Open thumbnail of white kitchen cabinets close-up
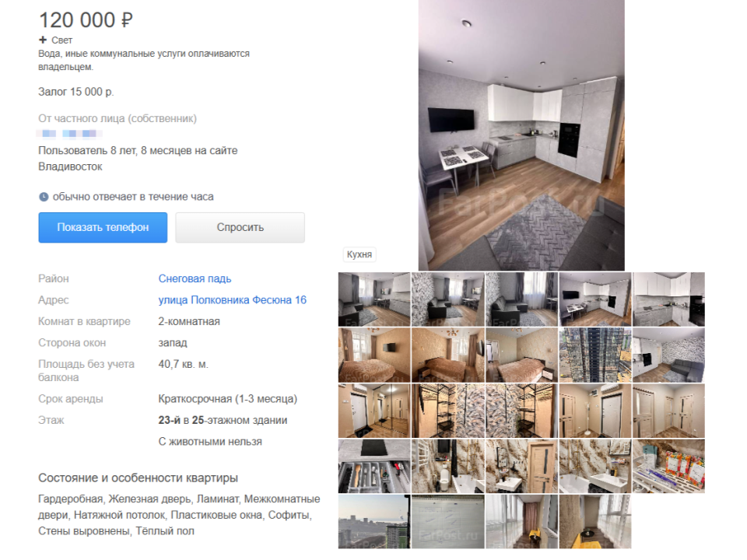 668,299
